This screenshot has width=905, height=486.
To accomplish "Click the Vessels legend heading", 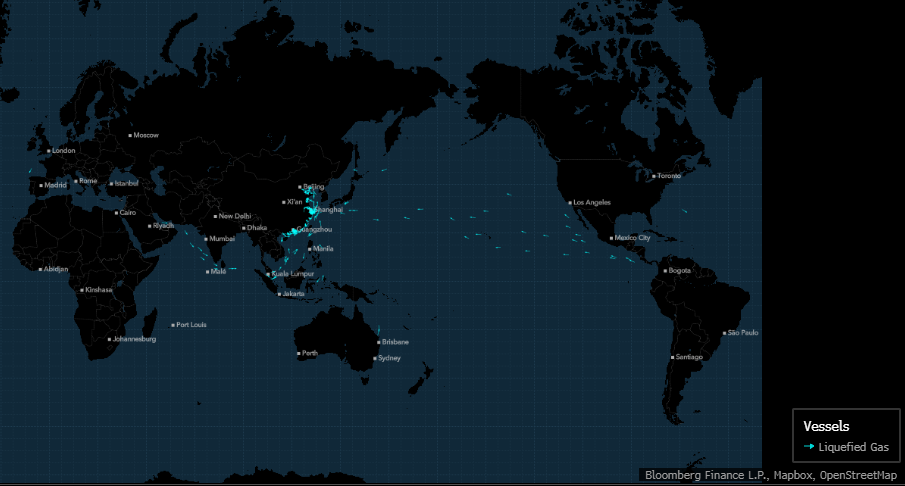I will coord(826,427).
